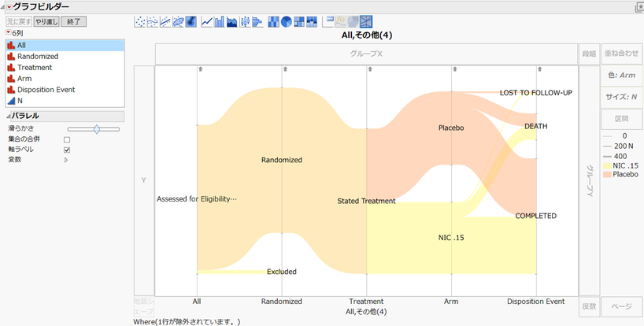The image size is (644, 326).
Task: Expand the 変数 disclosure triangle
Action: pos(66,160)
